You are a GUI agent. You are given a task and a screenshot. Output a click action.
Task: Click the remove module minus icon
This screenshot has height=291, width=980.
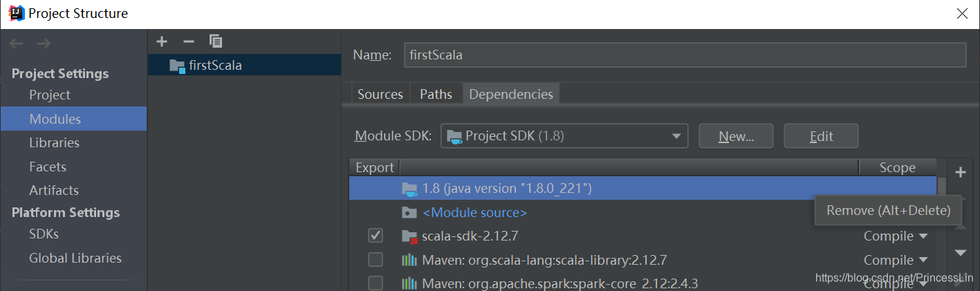pos(188,41)
